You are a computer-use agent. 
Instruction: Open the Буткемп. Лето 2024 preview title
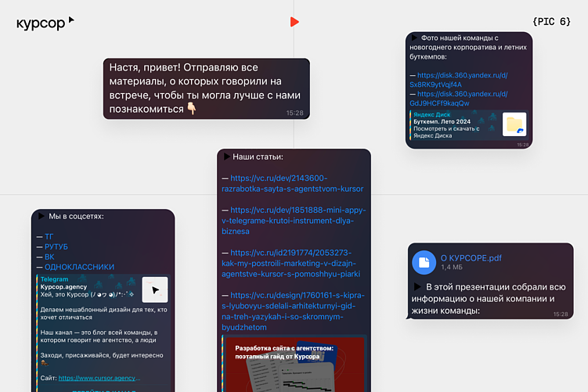click(x=442, y=121)
